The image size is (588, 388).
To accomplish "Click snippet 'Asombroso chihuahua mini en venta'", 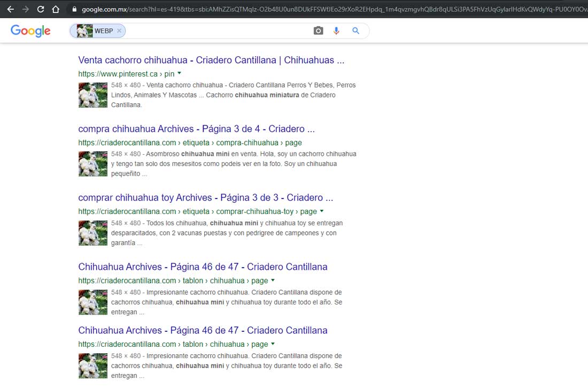I will point(202,154).
